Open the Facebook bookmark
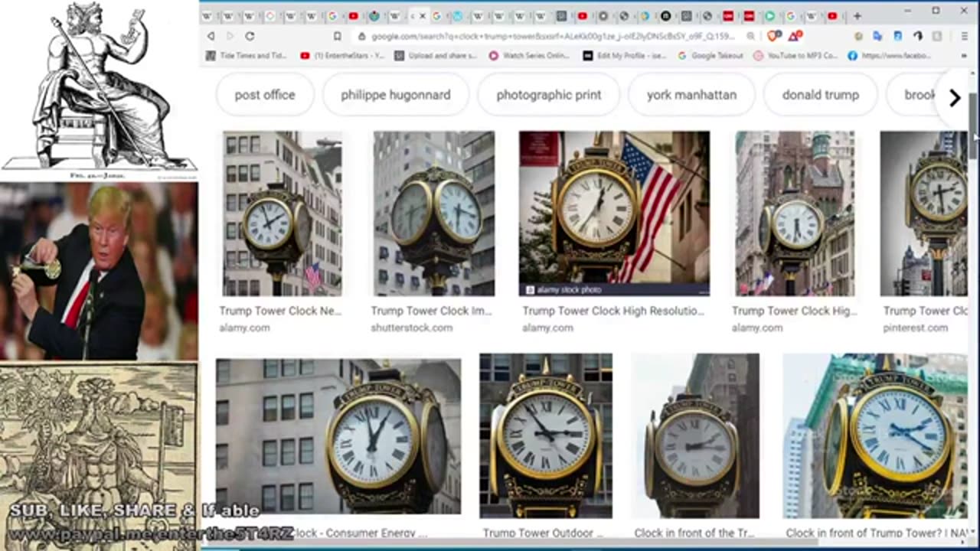This screenshot has width=980, height=551. [890, 55]
